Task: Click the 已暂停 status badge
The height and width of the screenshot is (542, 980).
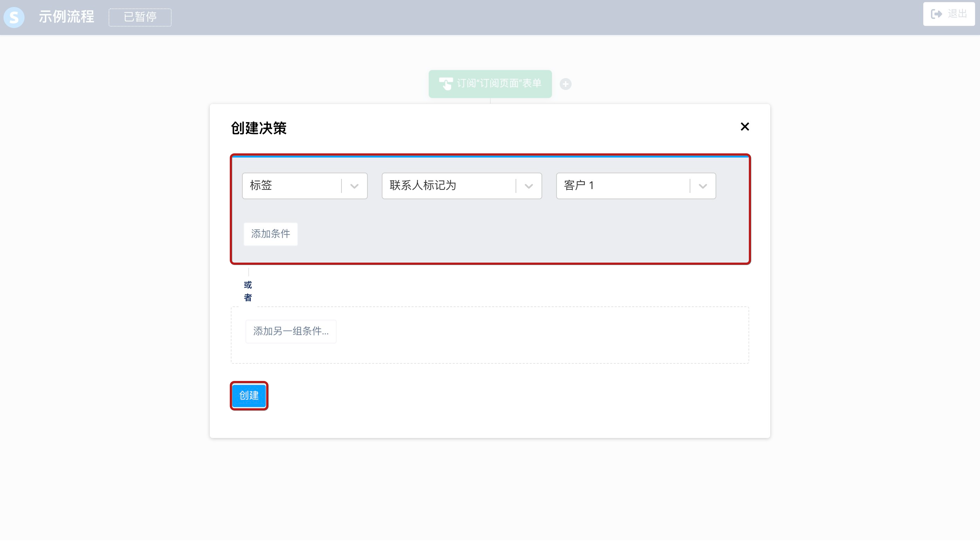Action: coord(140,17)
